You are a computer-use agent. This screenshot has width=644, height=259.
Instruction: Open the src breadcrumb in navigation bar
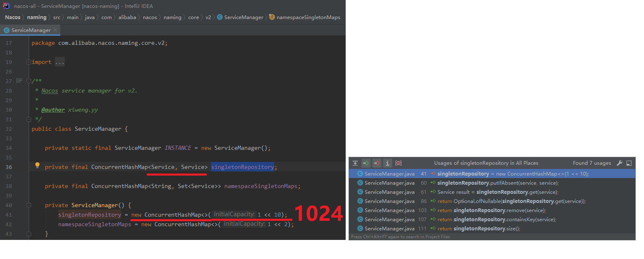(x=57, y=17)
